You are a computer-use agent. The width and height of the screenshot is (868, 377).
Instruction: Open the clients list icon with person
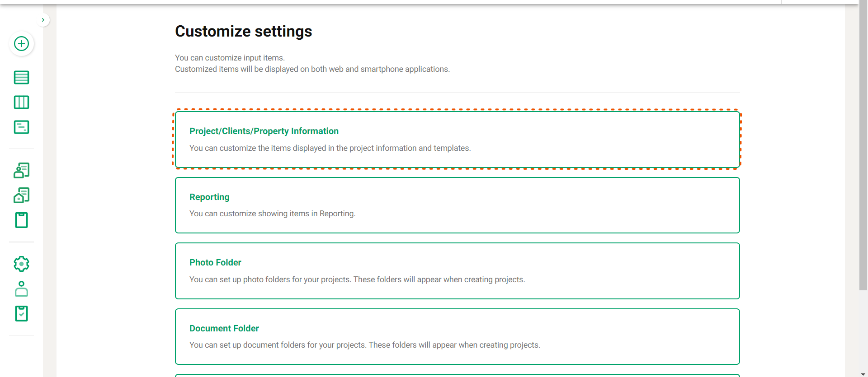21,171
